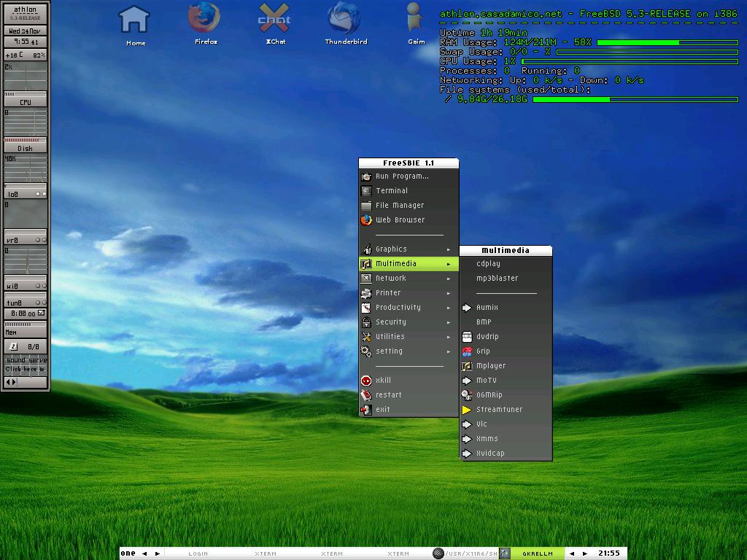Launch Aumix from the Multimedia submenu
Screen dimensions: 747x560
coord(506,308)
